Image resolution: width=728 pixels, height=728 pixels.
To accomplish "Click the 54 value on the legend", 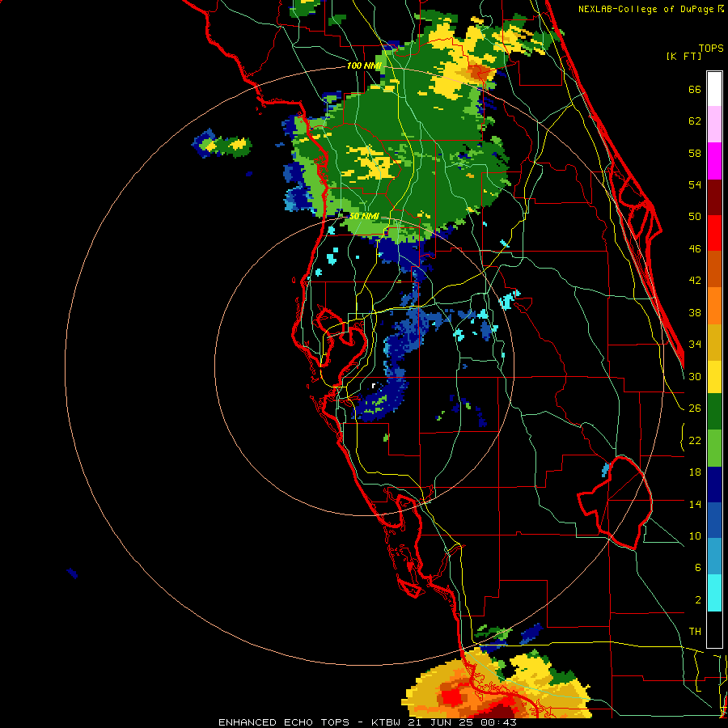I will (695, 184).
